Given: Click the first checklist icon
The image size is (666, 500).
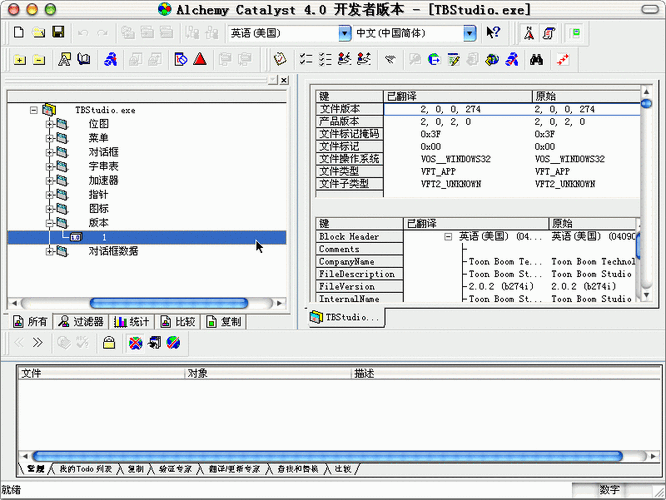Looking at the screenshot, I should point(306,59).
